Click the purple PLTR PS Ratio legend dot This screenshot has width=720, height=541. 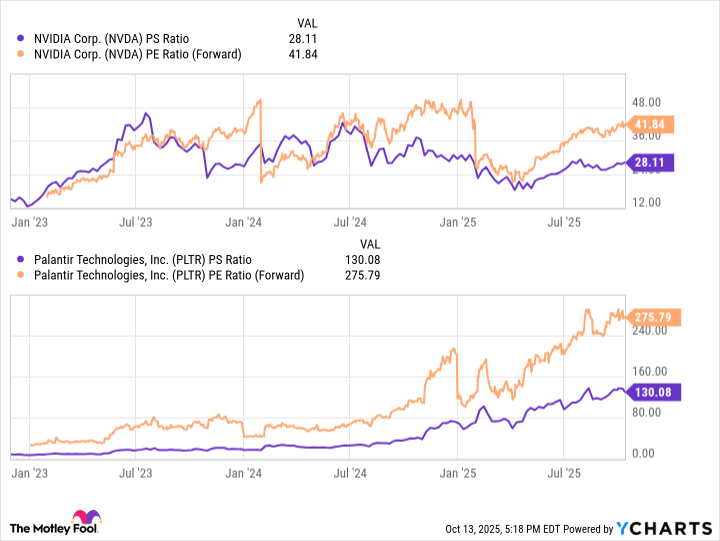tap(23, 260)
